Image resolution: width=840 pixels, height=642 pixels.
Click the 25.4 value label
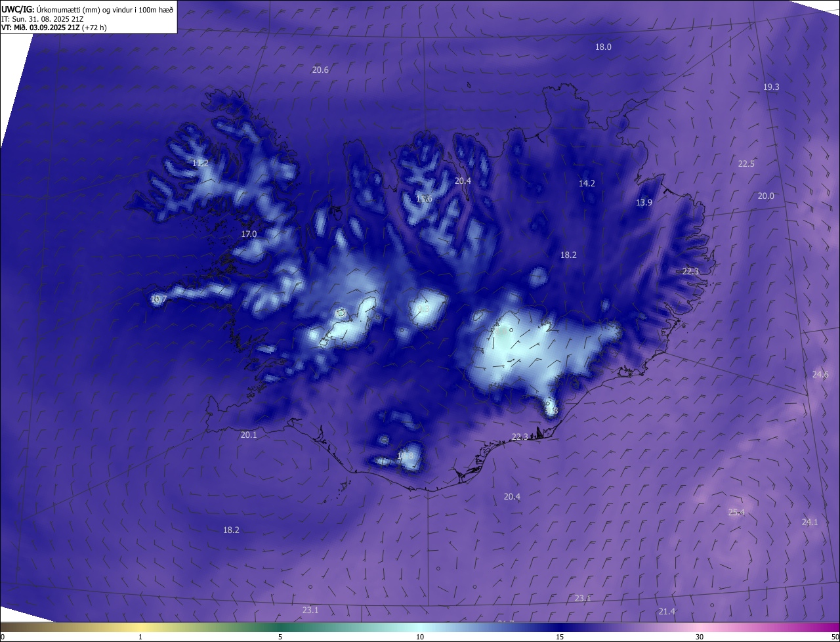click(736, 513)
